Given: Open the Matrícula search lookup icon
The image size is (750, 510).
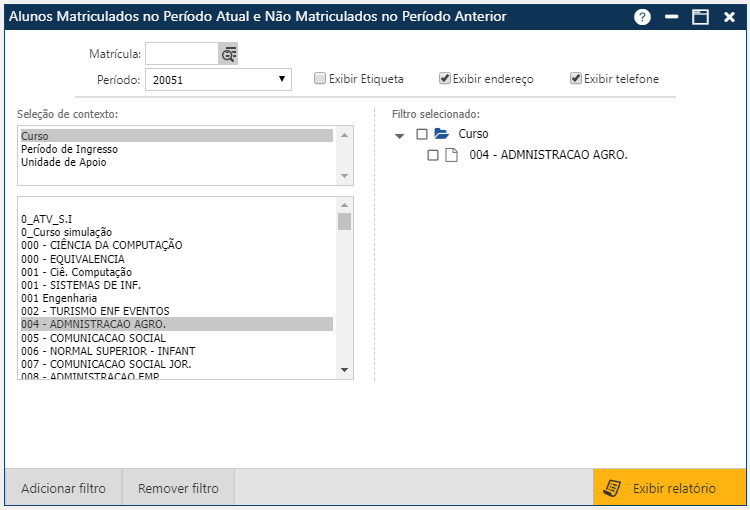Looking at the screenshot, I should click(228, 54).
